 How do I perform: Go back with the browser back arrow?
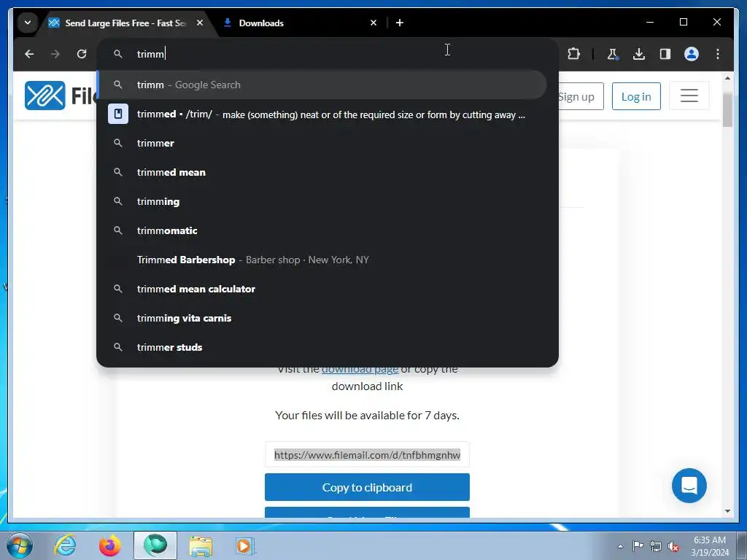pyautogui.click(x=29, y=54)
